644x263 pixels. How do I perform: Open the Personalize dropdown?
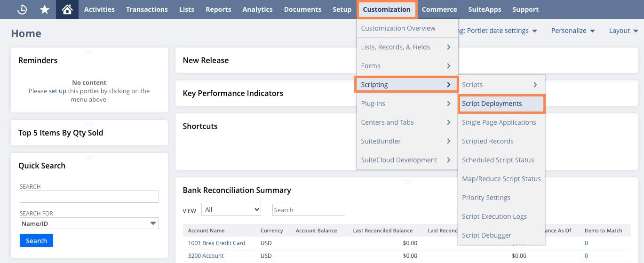[x=572, y=31]
